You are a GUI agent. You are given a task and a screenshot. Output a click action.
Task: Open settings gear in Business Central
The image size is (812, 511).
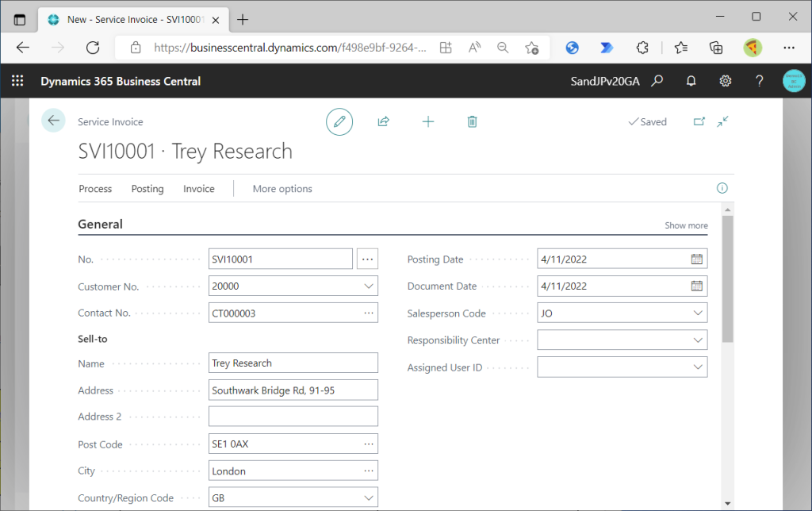725,81
